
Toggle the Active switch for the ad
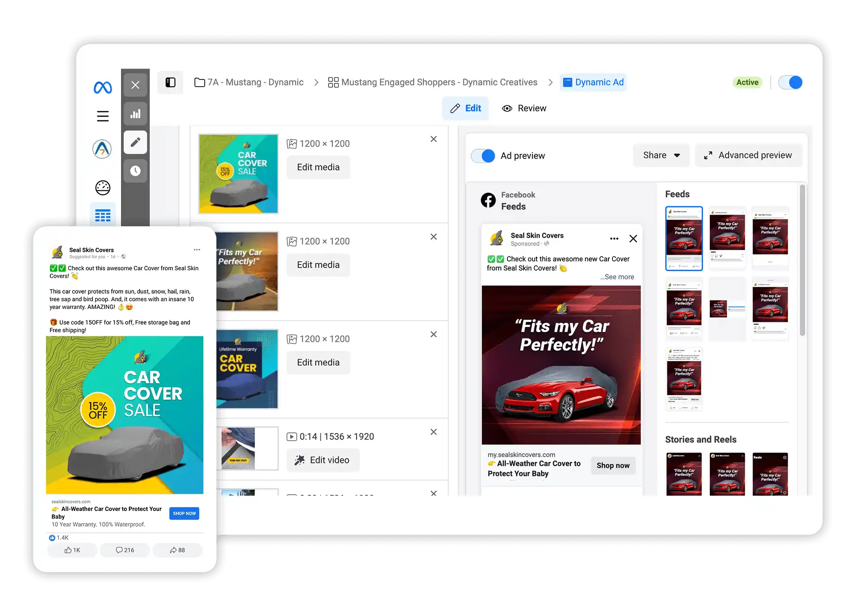tap(790, 82)
